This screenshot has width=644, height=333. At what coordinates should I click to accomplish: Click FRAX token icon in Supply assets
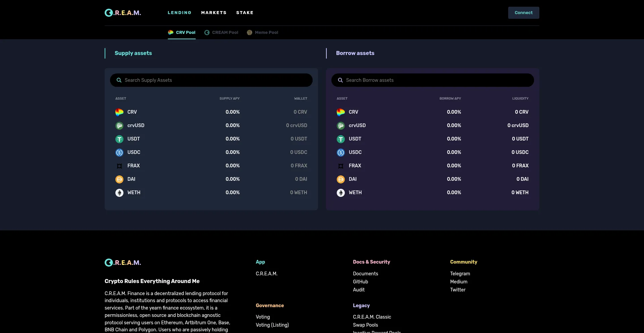[x=119, y=166]
